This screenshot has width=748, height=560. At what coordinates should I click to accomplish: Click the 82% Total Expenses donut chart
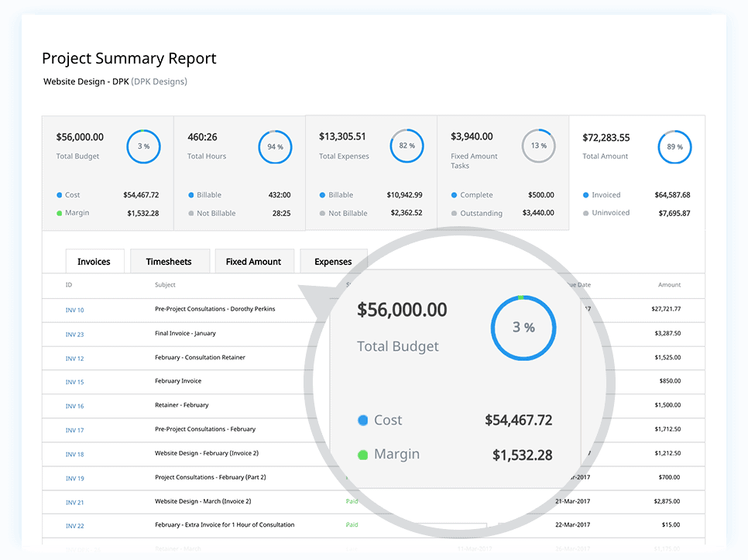(x=407, y=146)
